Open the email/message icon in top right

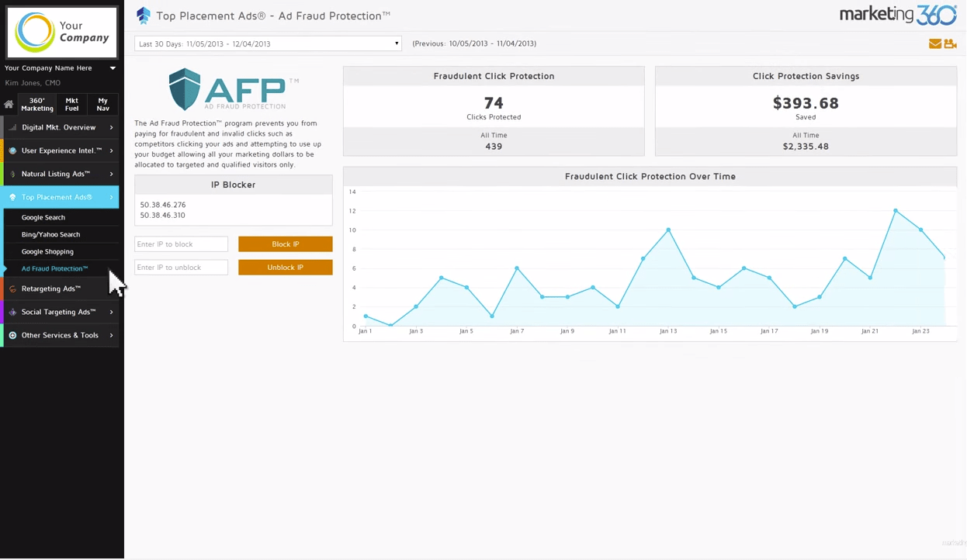click(934, 44)
